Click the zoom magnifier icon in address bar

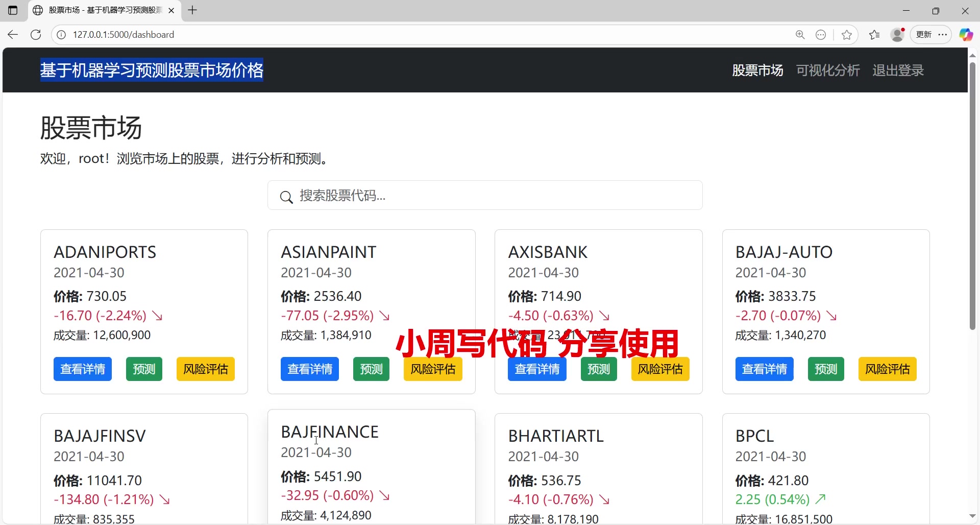[800, 34]
